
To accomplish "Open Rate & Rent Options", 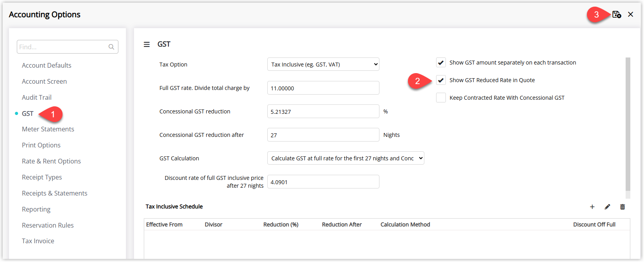I will (51, 161).
